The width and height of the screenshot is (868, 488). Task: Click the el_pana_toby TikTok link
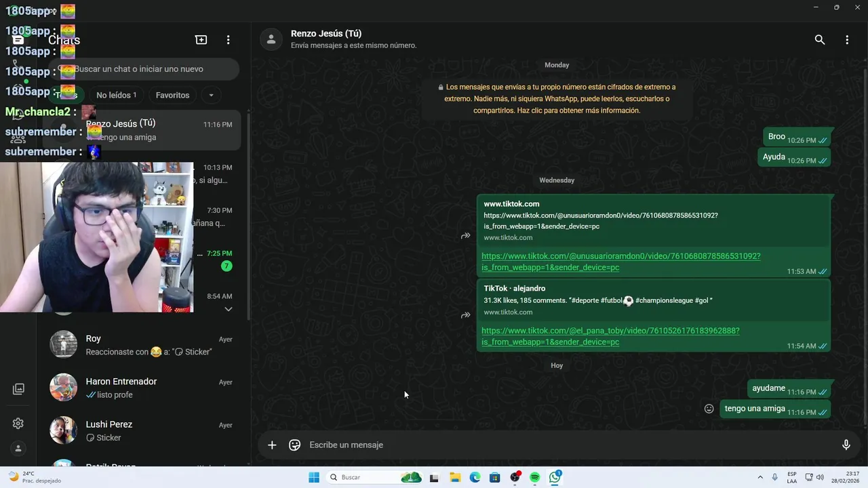click(x=610, y=336)
